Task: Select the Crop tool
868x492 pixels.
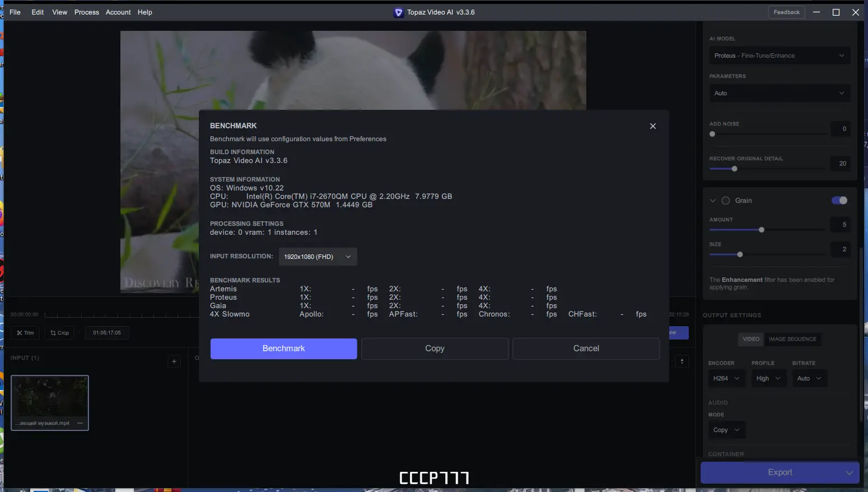Action: point(59,333)
